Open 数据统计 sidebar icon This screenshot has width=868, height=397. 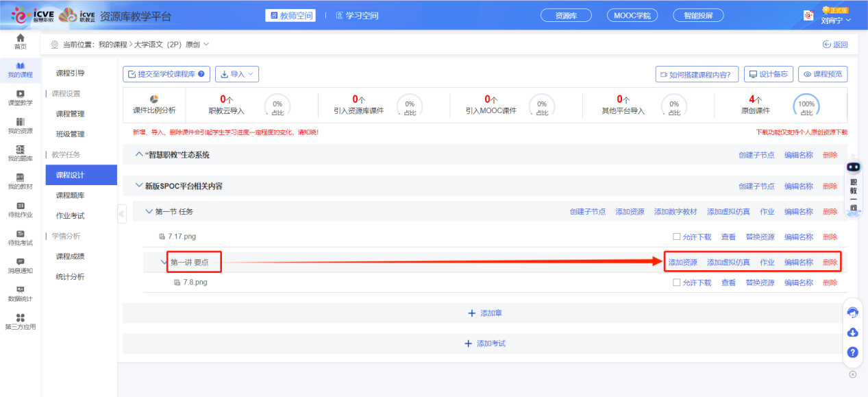21,293
